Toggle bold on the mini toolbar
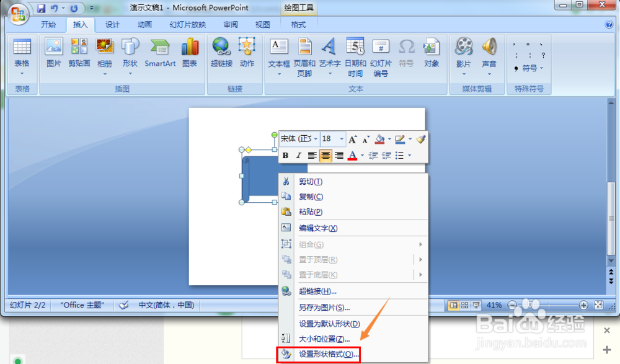Screen dimensions: 620x364 285,155
